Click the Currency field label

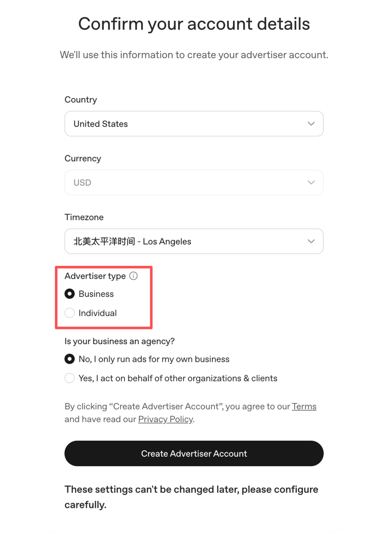83,159
